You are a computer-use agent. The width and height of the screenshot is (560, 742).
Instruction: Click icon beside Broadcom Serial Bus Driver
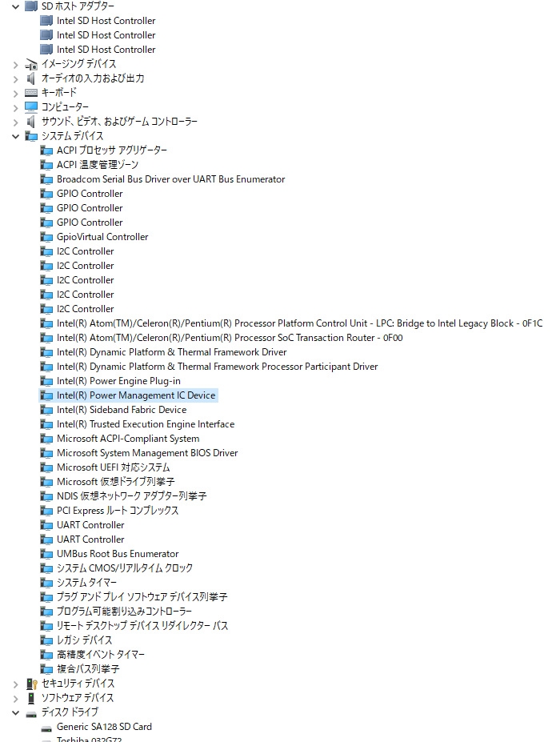[46, 180]
